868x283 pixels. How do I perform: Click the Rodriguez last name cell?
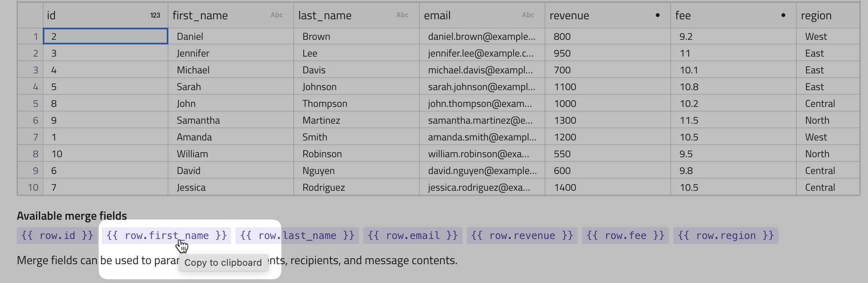click(x=356, y=187)
